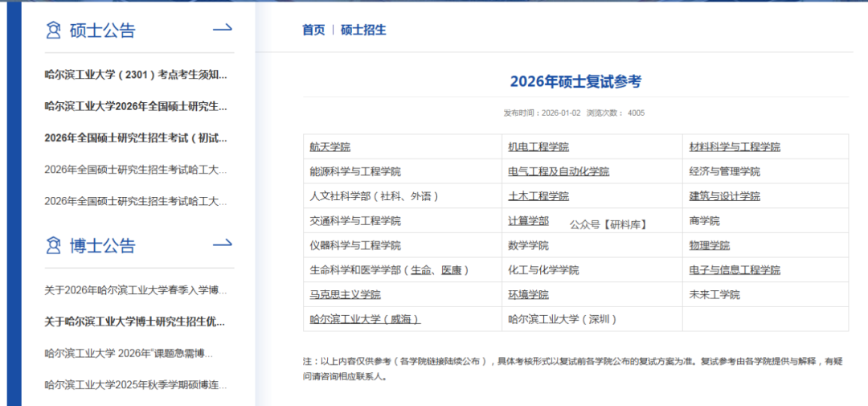Open 物理学院 link

point(709,245)
